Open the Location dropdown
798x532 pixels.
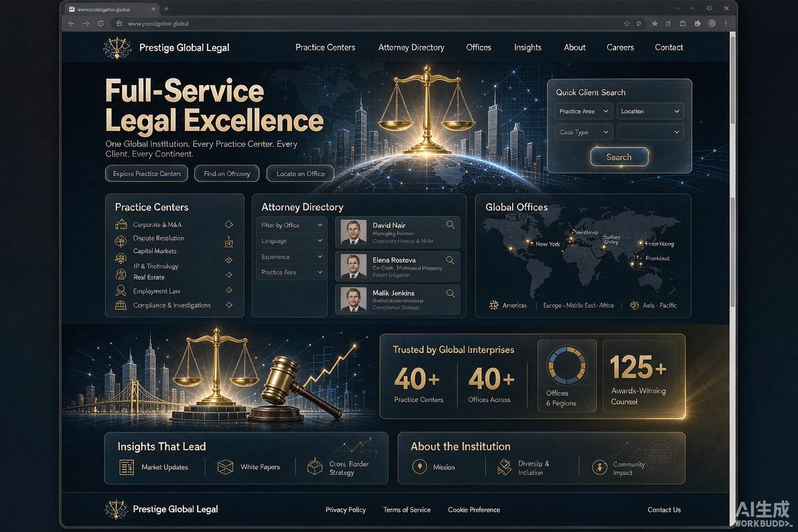[x=650, y=112]
